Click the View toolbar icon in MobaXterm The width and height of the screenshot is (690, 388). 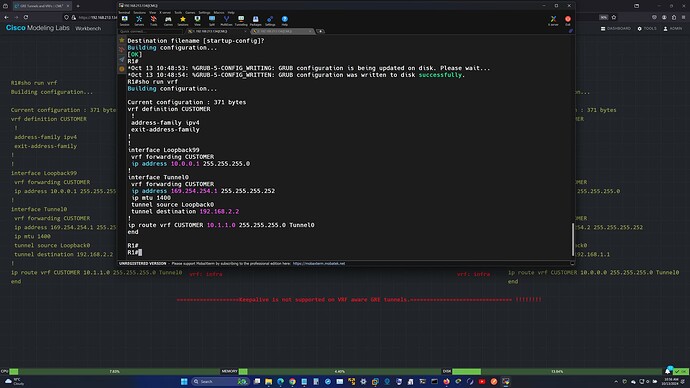click(x=197, y=21)
